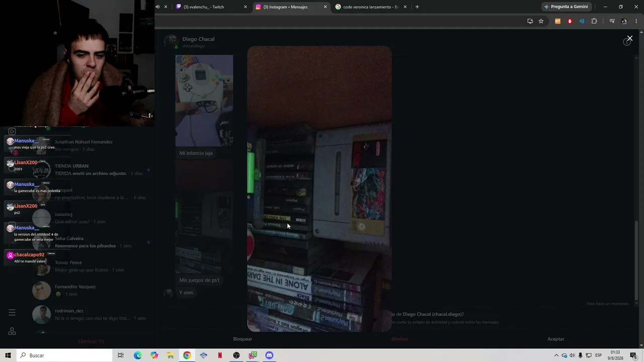Click the microphone icon in system tray
Image resolution: width=644 pixels, height=362 pixels.
point(580,355)
